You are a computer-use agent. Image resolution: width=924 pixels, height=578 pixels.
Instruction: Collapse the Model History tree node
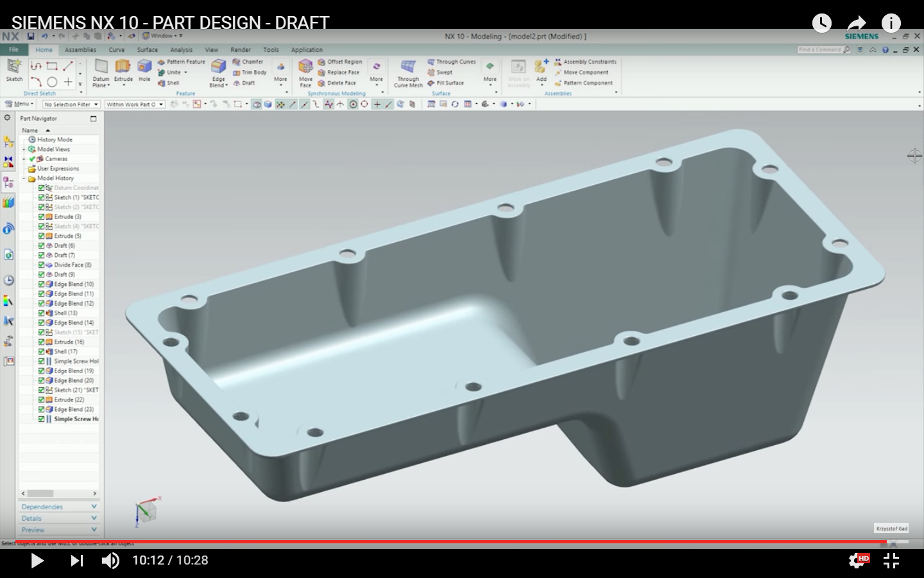click(24, 178)
